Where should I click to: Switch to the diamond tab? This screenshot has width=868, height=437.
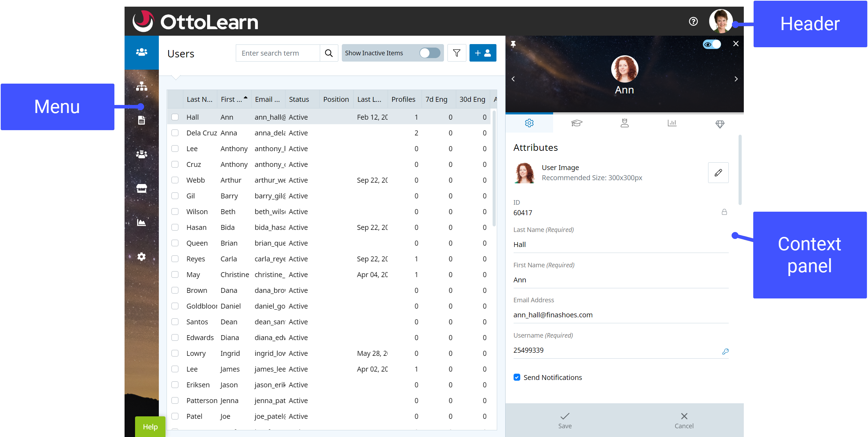(x=720, y=124)
